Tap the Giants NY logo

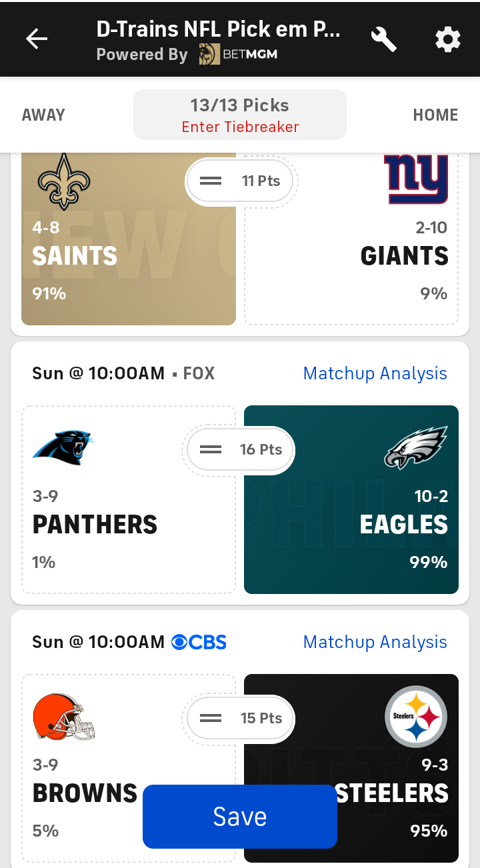[x=416, y=180]
